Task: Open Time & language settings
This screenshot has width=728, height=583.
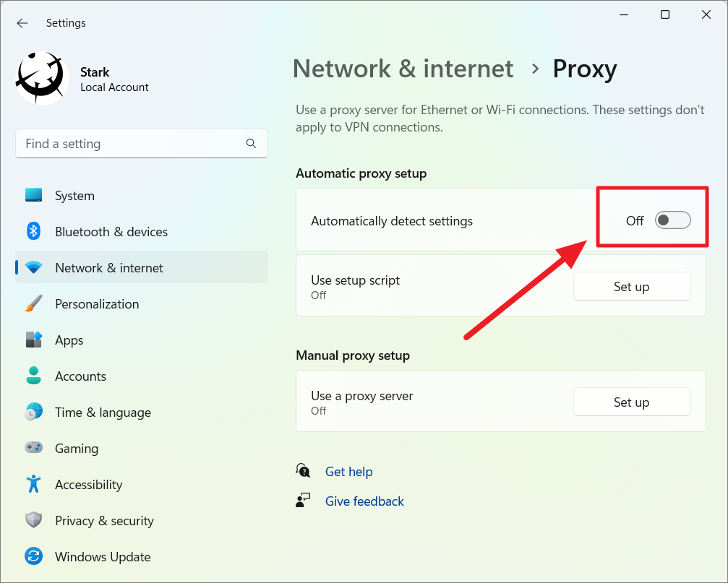Action: tap(33, 412)
